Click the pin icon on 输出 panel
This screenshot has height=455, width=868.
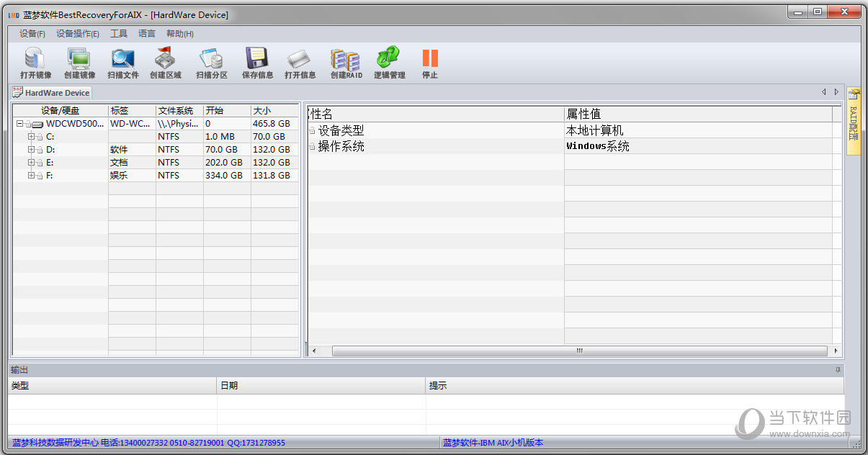(x=838, y=369)
